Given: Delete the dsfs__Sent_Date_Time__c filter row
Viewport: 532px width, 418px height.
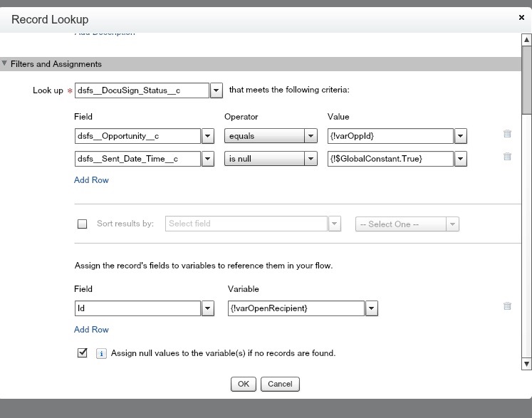Looking at the screenshot, I should (507, 157).
